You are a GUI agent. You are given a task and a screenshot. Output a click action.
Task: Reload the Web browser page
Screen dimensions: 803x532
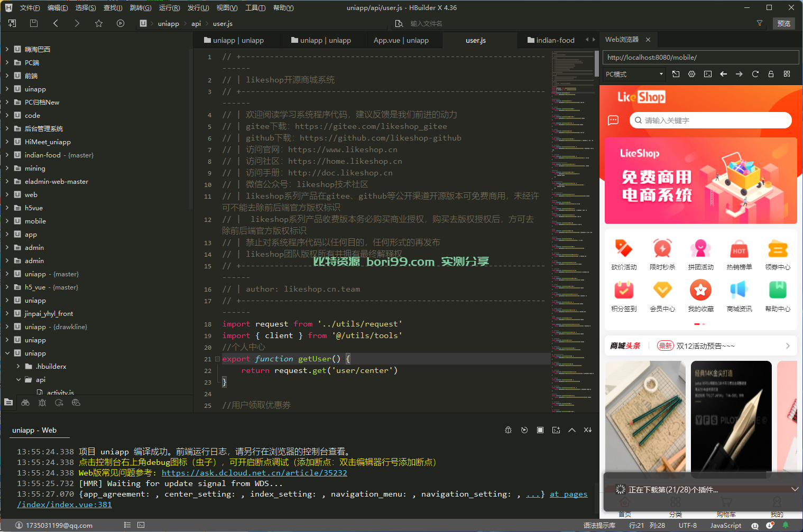pyautogui.click(x=755, y=74)
